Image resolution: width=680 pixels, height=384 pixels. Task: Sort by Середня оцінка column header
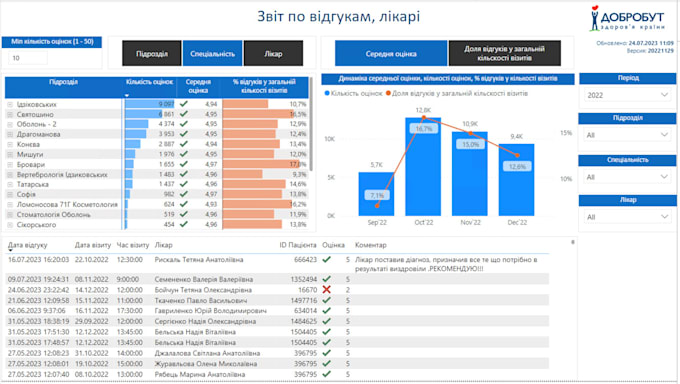tap(198, 86)
